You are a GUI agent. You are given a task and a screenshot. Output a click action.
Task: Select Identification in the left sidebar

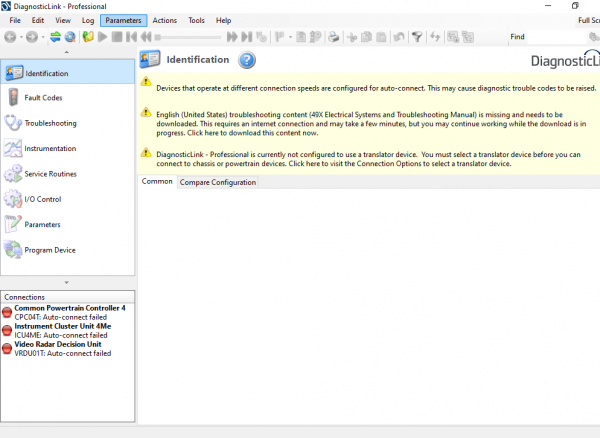[x=68, y=72]
